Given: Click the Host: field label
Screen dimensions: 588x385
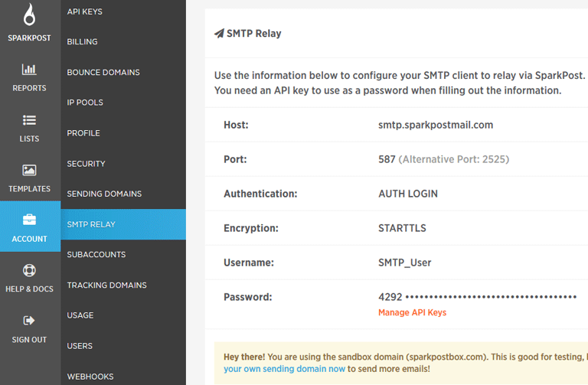Looking at the screenshot, I should point(236,125).
